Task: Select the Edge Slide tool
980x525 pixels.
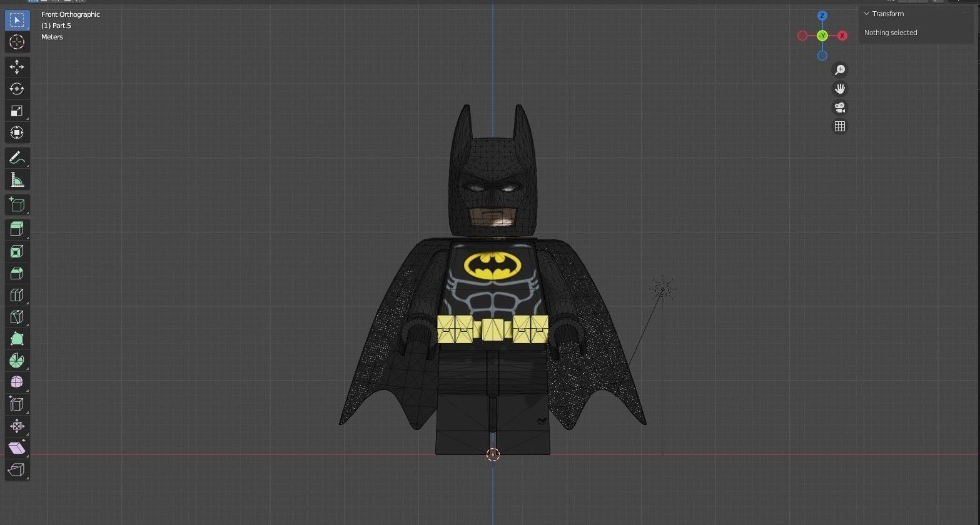Action: tap(17, 404)
